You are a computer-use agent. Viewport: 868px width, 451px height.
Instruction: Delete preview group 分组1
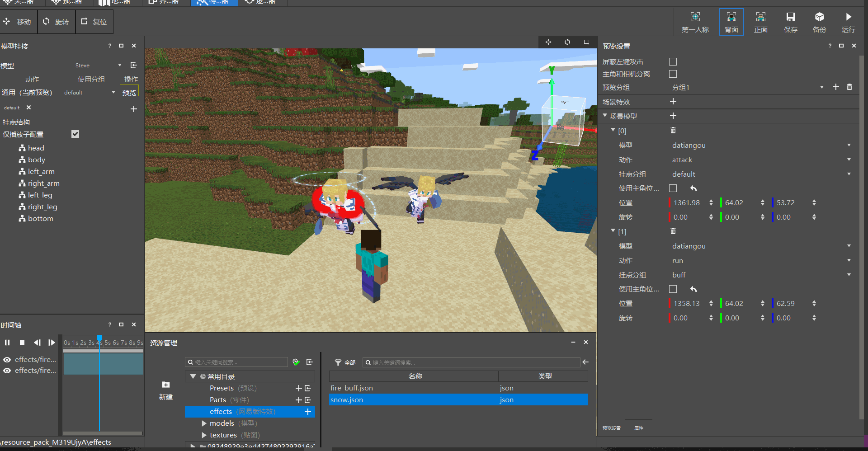(849, 87)
